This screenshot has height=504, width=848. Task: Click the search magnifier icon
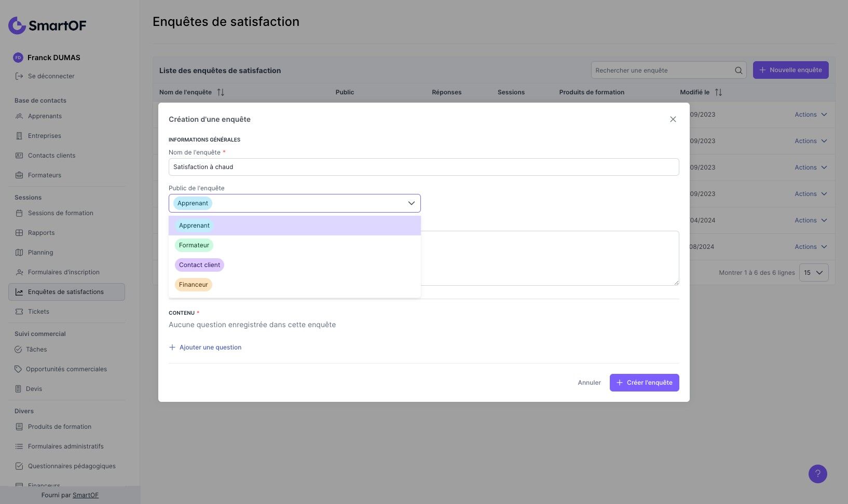click(738, 71)
